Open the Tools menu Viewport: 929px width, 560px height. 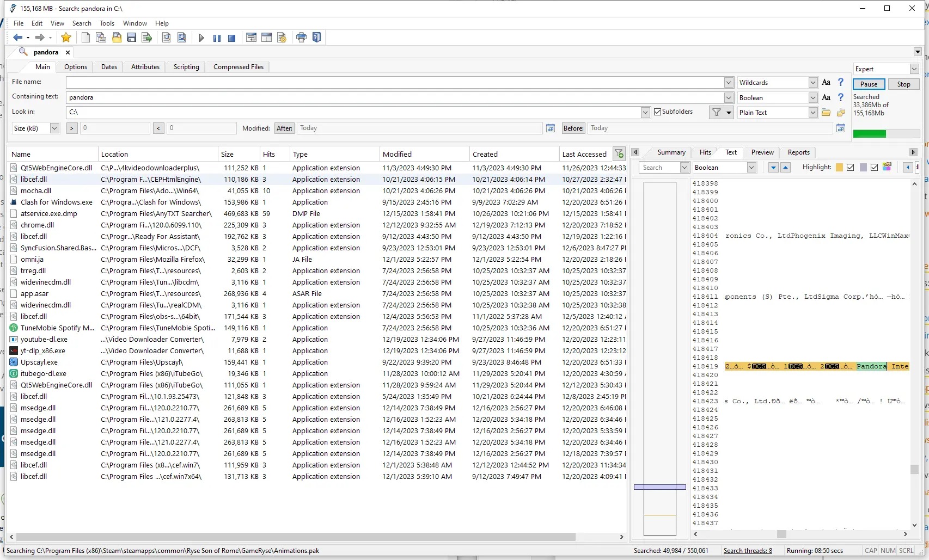pos(107,23)
